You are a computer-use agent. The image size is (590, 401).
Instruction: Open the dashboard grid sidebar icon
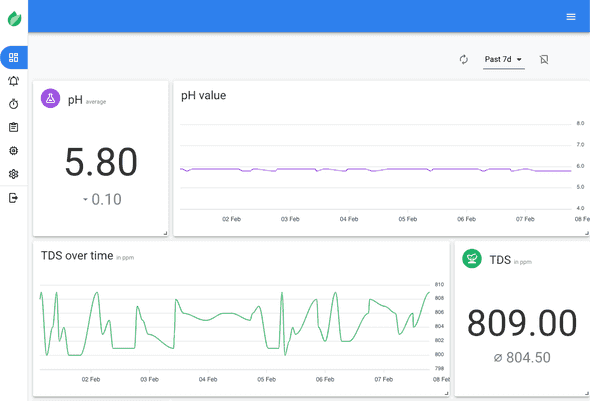14,58
